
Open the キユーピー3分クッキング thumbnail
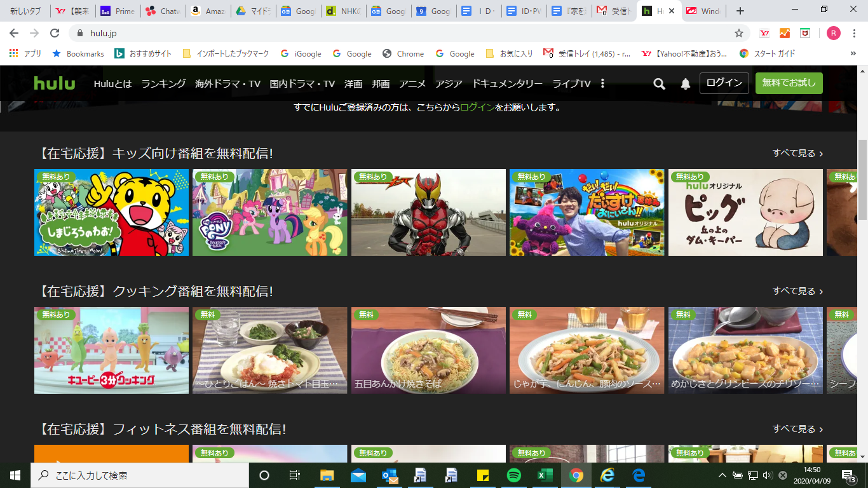tap(111, 350)
